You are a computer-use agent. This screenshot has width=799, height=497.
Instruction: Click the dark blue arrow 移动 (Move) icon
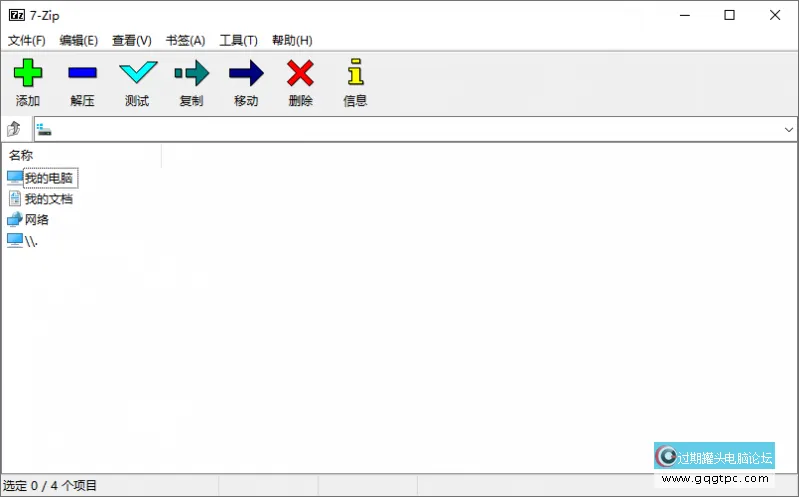pos(246,73)
